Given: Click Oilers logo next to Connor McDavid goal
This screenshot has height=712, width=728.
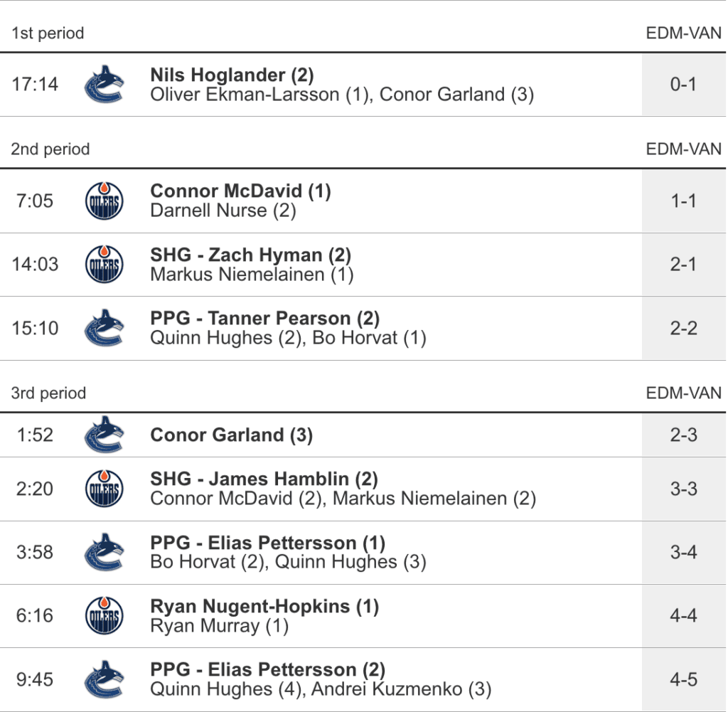Looking at the screenshot, I should coord(104,201).
